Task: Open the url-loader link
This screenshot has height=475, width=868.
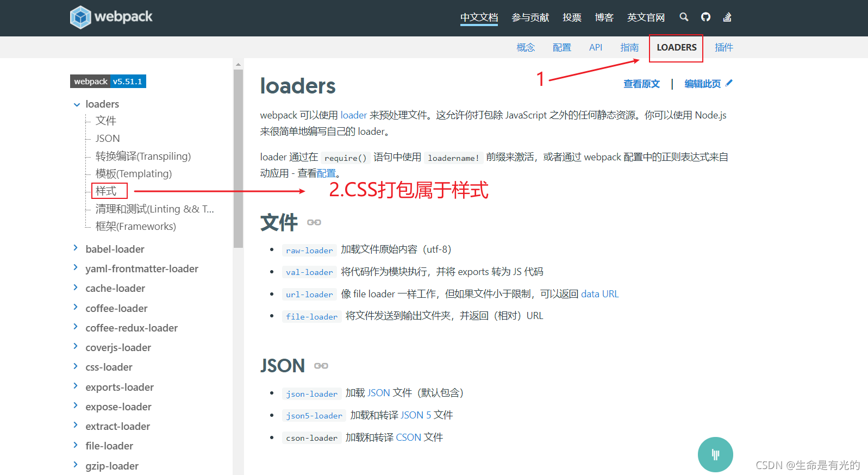Action: pyautogui.click(x=309, y=295)
